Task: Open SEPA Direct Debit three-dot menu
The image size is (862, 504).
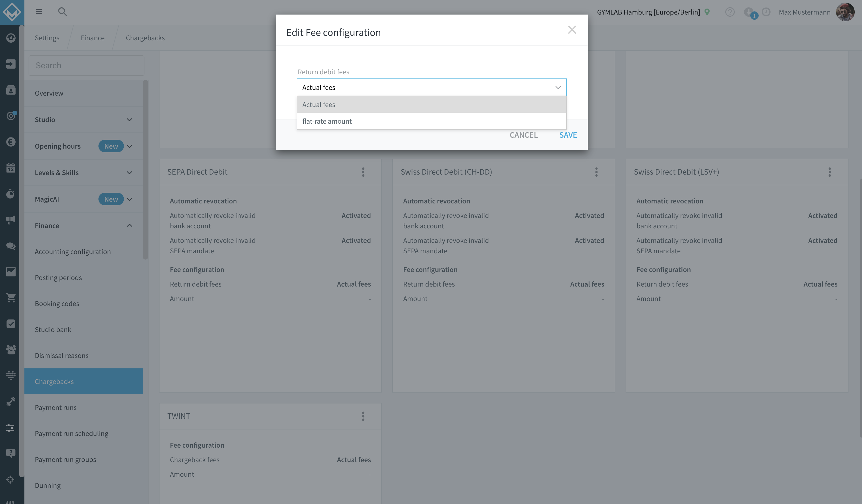Action: click(363, 172)
